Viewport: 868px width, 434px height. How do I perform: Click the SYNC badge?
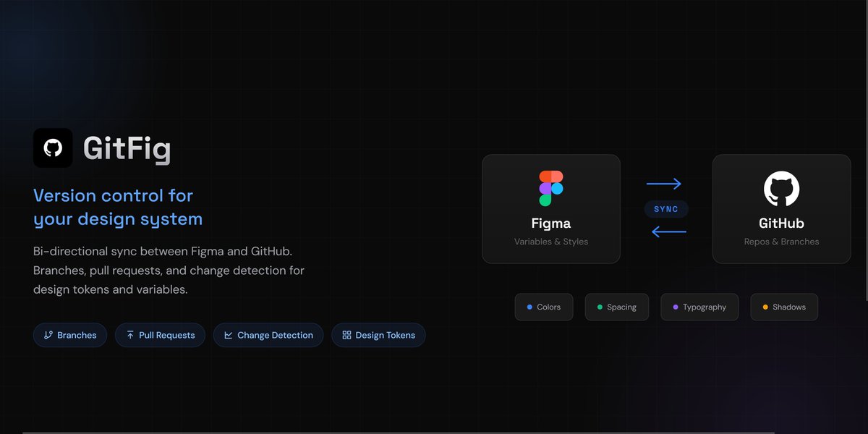(x=666, y=209)
